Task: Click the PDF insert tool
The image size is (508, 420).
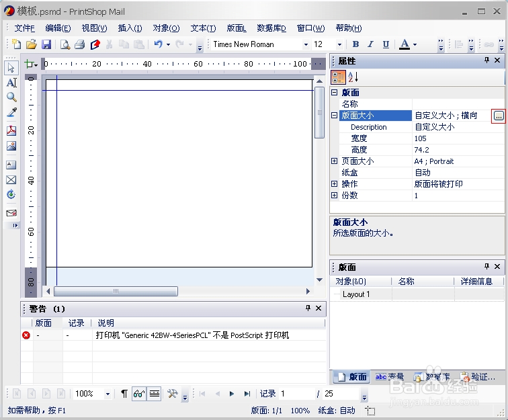Action: coord(11,130)
